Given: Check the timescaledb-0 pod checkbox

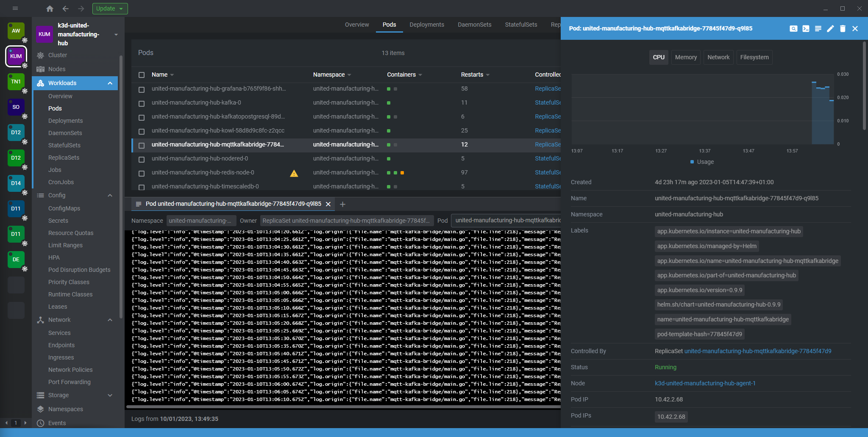Looking at the screenshot, I should [142, 187].
